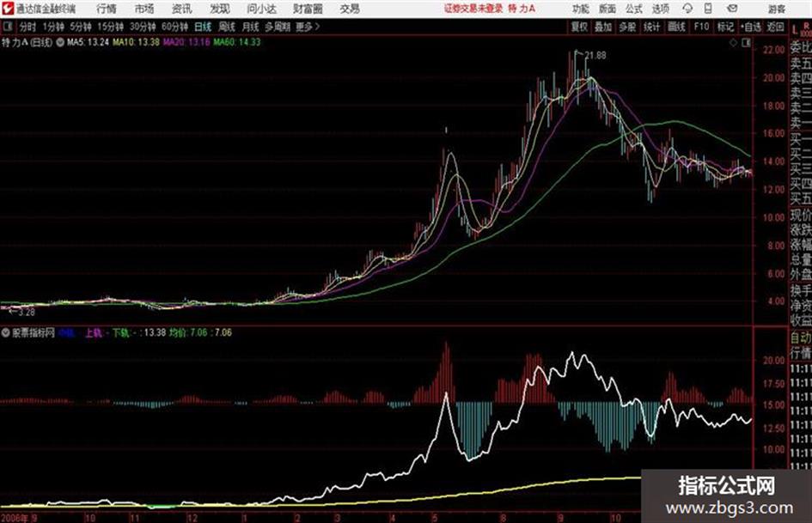Viewport: 812px width, 523px height.
Task: Expand the MA indicator arrow next to 特力A(日线)
Action: (59, 42)
